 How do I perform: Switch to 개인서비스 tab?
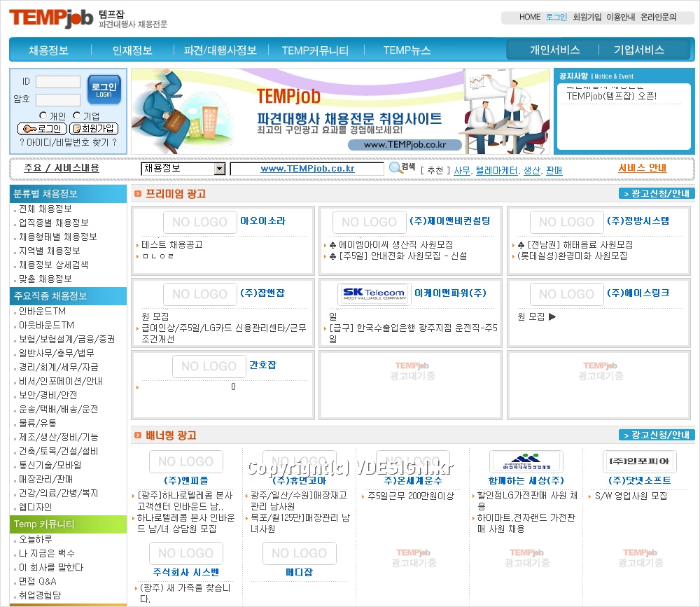pyautogui.click(x=554, y=50)
